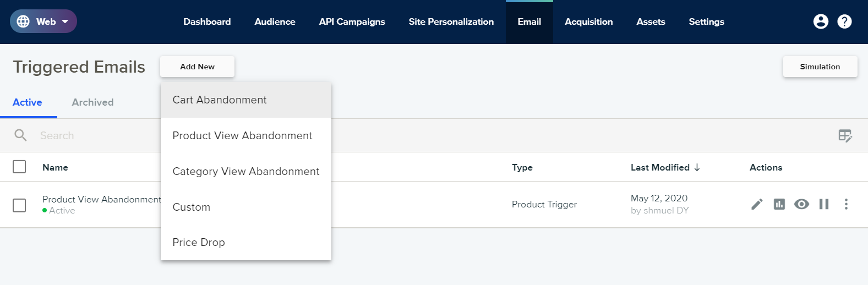Open the help question mark icon
This screenshot has width=868, height=285.
(844, 21)
